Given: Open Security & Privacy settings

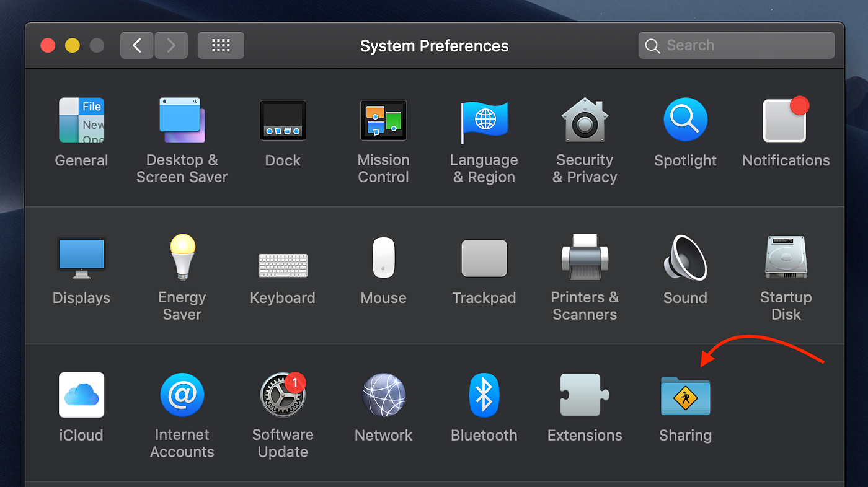Looking at the screenshot, I should [x=585, y=120].
